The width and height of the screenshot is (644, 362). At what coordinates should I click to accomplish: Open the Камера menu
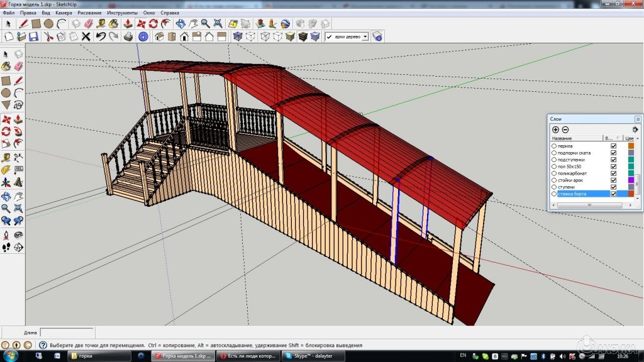coord(64,13)
